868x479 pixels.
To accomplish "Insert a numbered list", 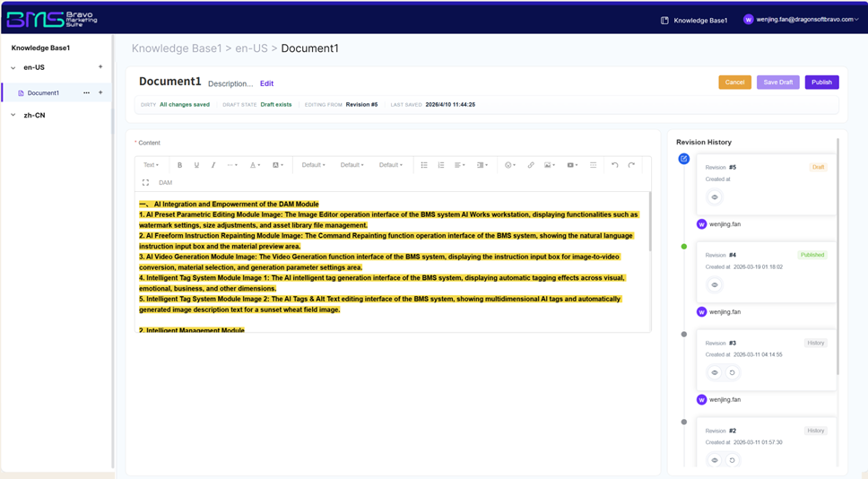I will 440,165.
